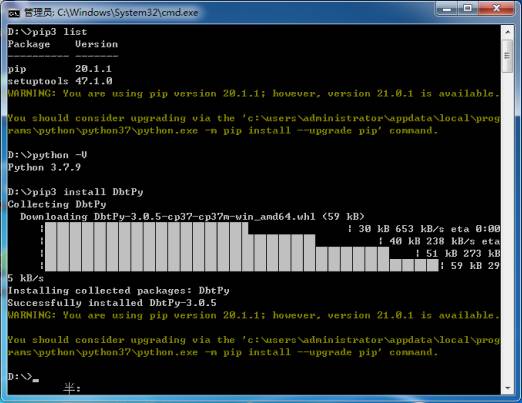The width and height of the screenshot is (522, 403).
Task: Open the cmd.exe system menu icon
Action: tap(13, 13)
